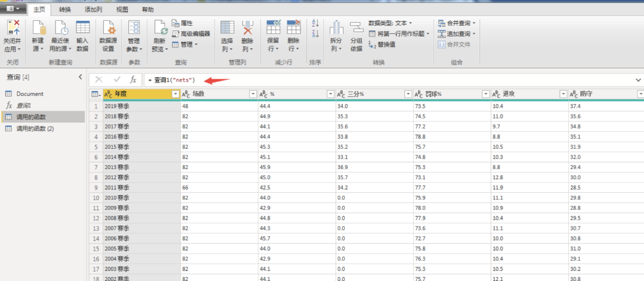Screen dimensions: 644x281
Task: Click cell 2011 赛季 in row 9
Action: pos(141,188)
